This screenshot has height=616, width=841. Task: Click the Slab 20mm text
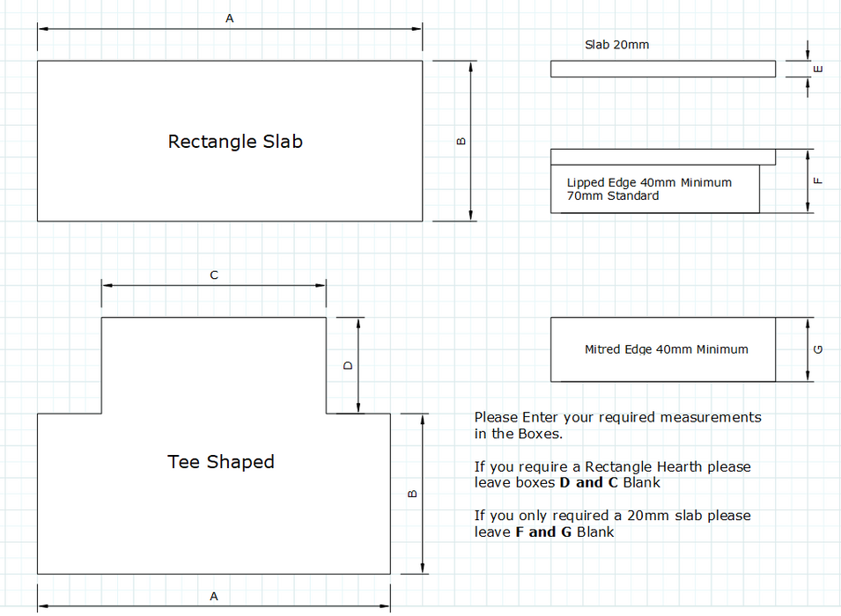click(x=616, y=44)
